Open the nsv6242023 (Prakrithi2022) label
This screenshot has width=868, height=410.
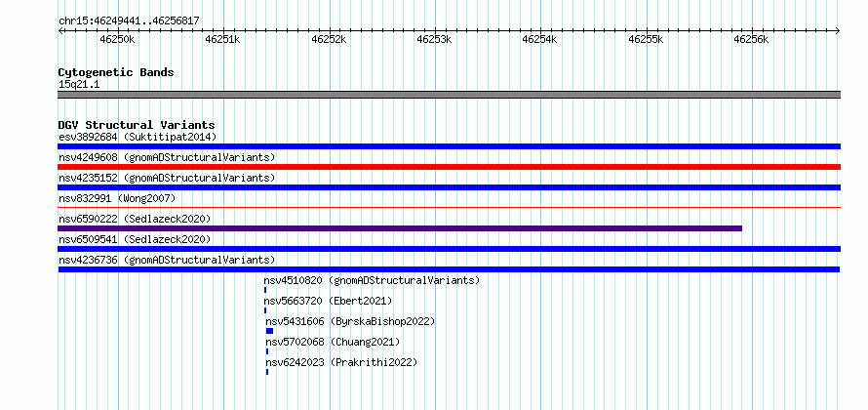[341, 362]
